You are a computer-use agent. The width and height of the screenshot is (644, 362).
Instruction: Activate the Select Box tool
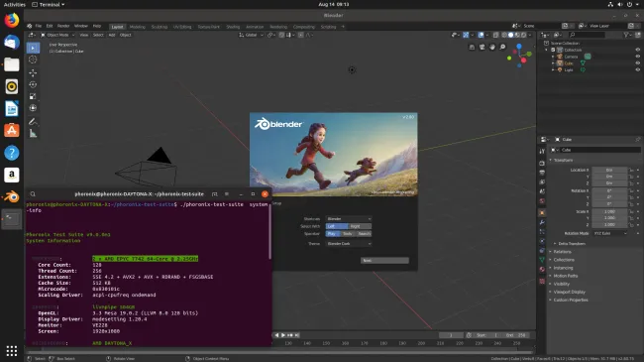click(x=33, y=48)
